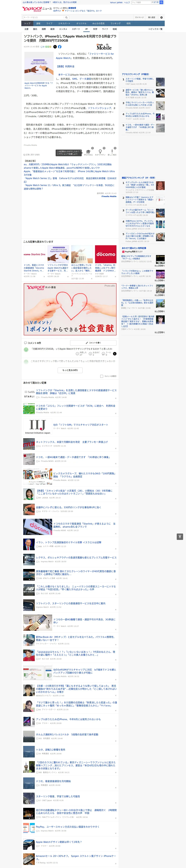186x868 pixels.
Task: Dismiss the ネットフリックス article recommendation
Action: click(115, 448)
